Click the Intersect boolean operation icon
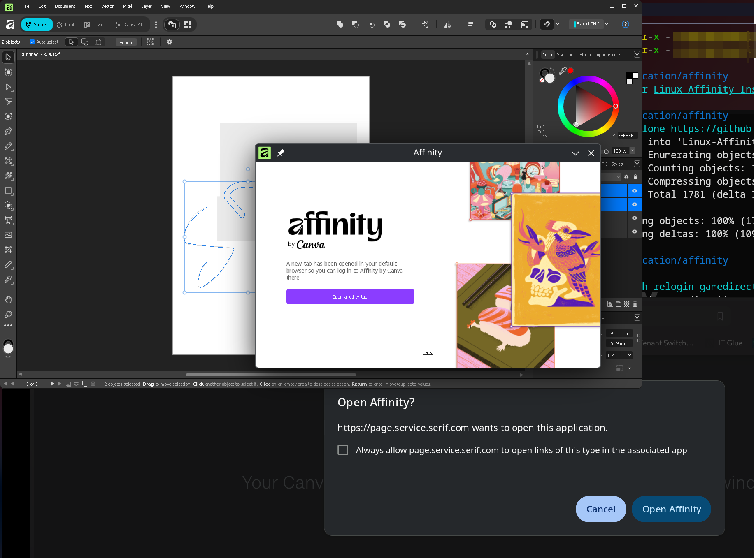 (x=371, y=25)
